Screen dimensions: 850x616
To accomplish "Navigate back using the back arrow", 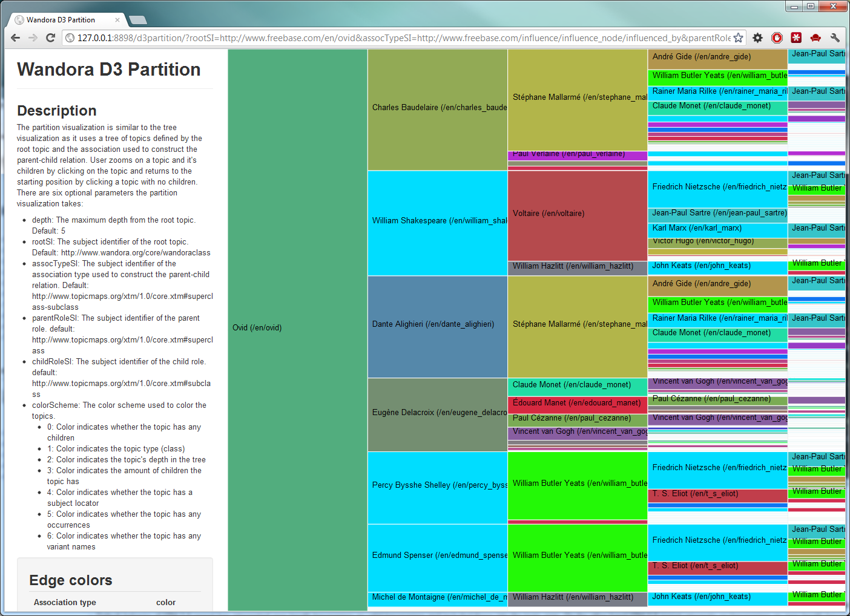I will (15, 38).
